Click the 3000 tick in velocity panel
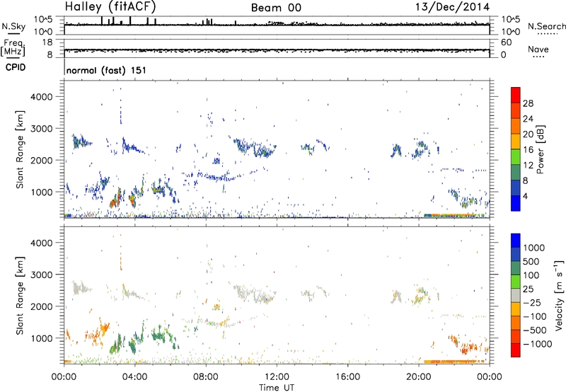The image size is (566, 392). pyautogui.click(x=42, y=275)
